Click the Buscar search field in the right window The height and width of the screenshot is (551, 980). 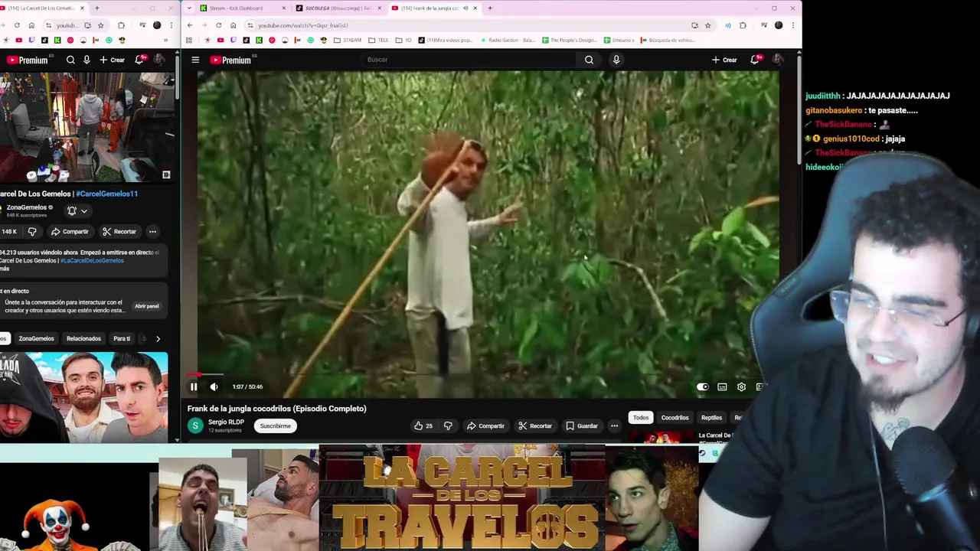pos(467,60)
